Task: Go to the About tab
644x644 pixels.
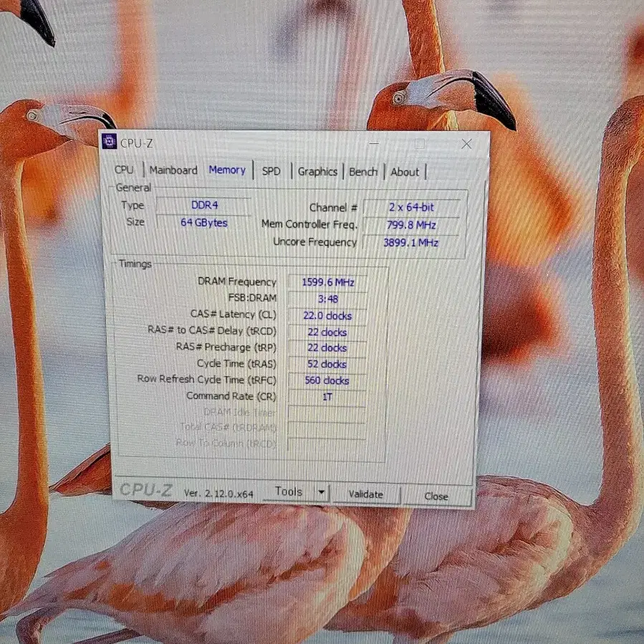Action: click(x=405, y=172)
